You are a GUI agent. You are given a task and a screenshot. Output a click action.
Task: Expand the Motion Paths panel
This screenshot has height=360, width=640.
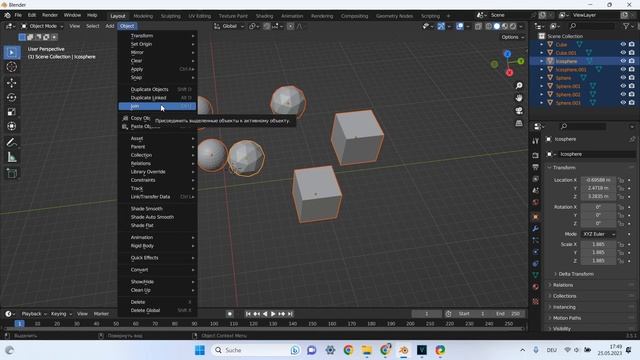click(567, 318)
